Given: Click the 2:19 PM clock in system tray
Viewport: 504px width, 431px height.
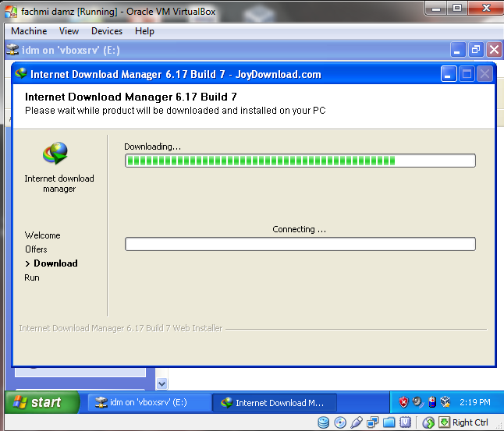Looking at the screenshot, I should [475, 402].
